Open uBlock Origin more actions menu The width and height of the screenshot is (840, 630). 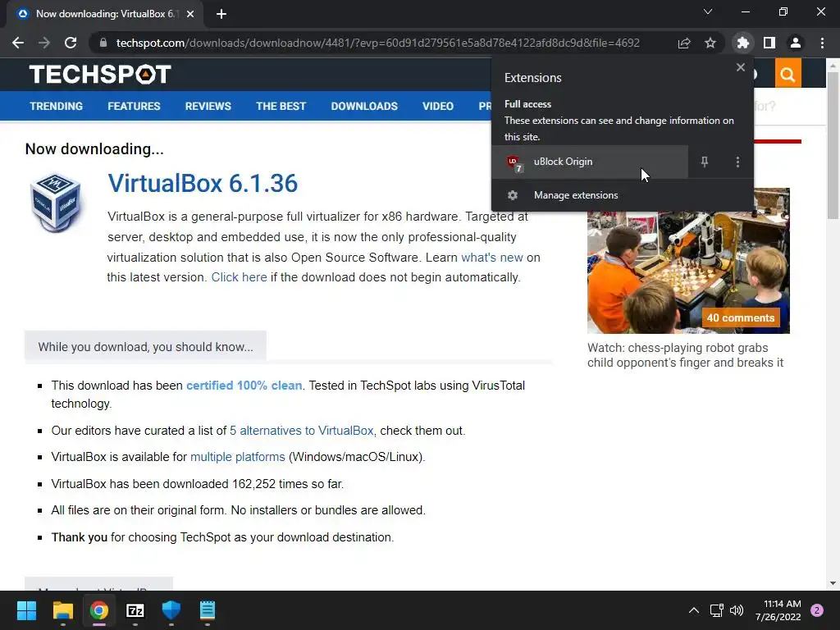pyautogui.click(x=737, y=162)
